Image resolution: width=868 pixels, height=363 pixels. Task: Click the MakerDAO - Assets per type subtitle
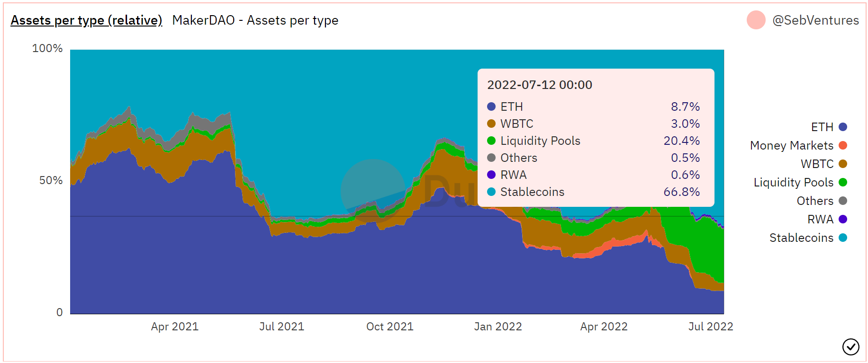tap(255, 20)
